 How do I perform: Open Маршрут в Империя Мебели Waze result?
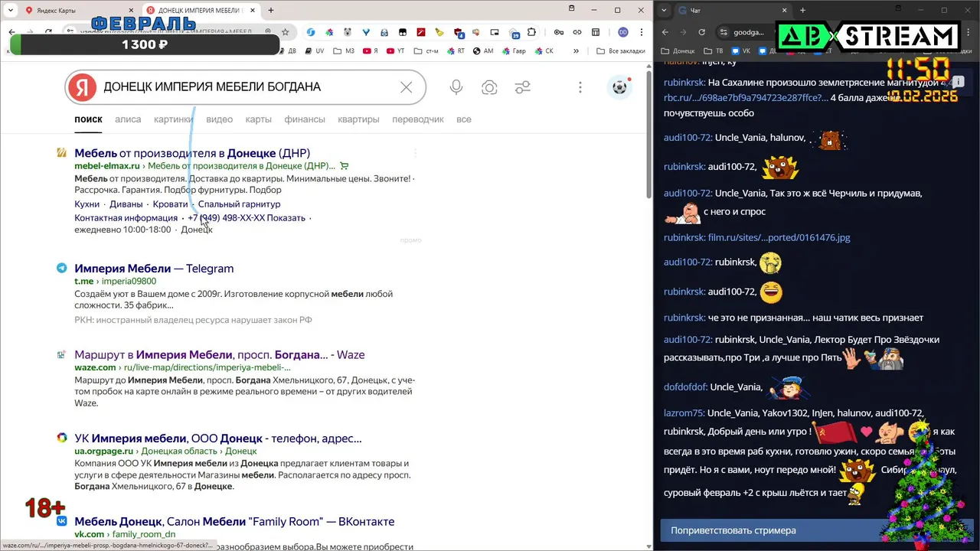(220, 355)
